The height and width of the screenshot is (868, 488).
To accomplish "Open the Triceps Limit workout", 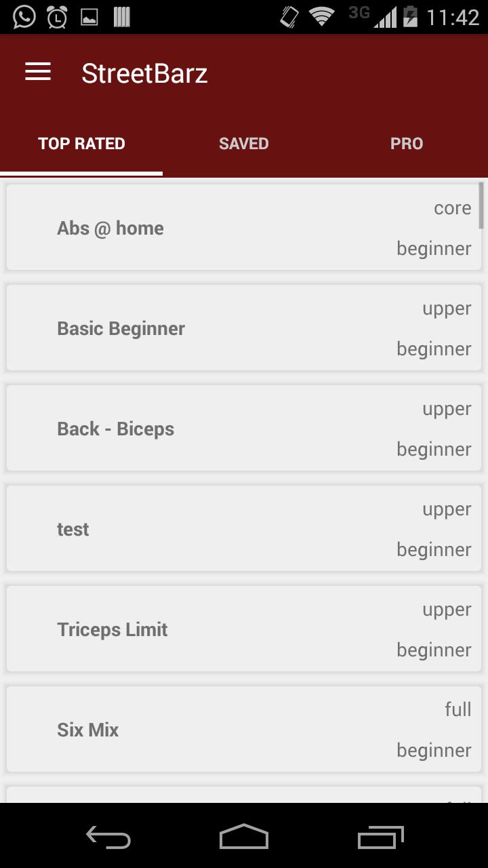I will click(244, 629).
